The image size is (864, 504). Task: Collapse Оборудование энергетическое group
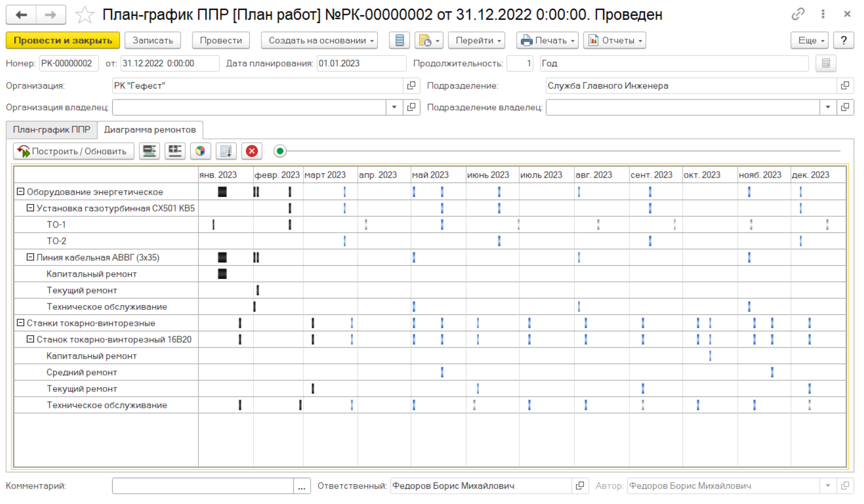click(20, 192)
